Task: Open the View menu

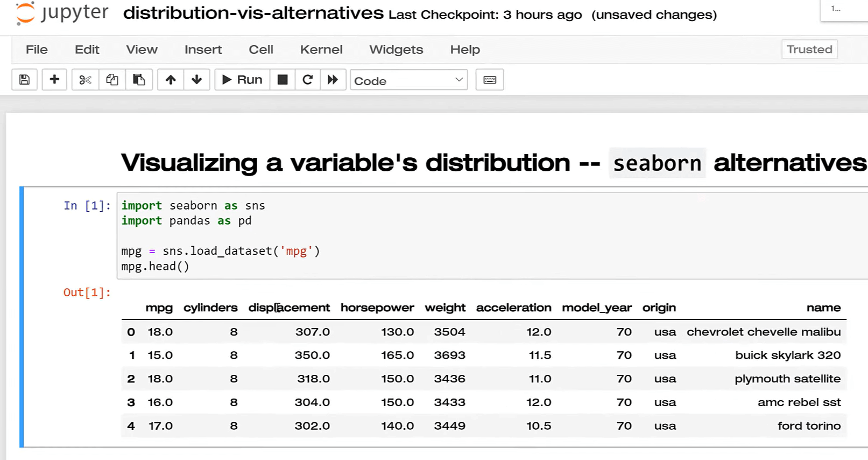Action: click(x=142, y=50)
